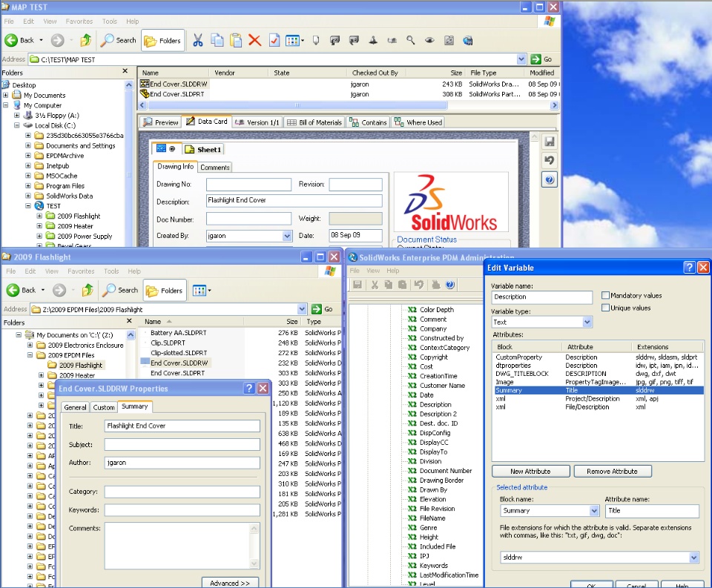Switch to the Contains tab

368,122
